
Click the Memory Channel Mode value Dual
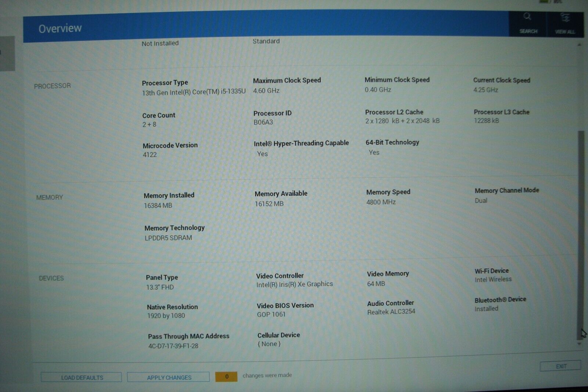click(x=481, y=200)
